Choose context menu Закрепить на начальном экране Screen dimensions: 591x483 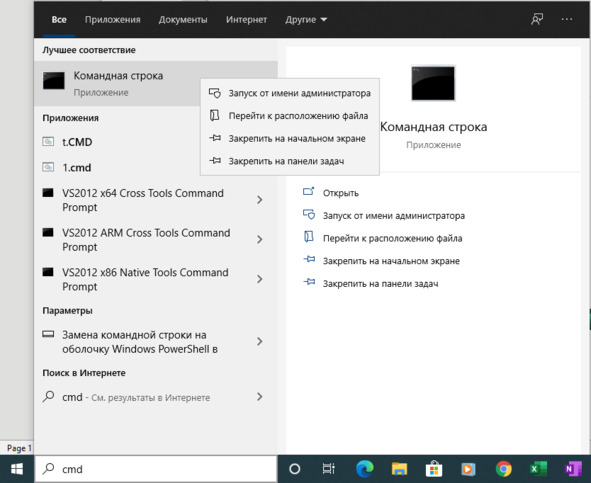point(289,138)
